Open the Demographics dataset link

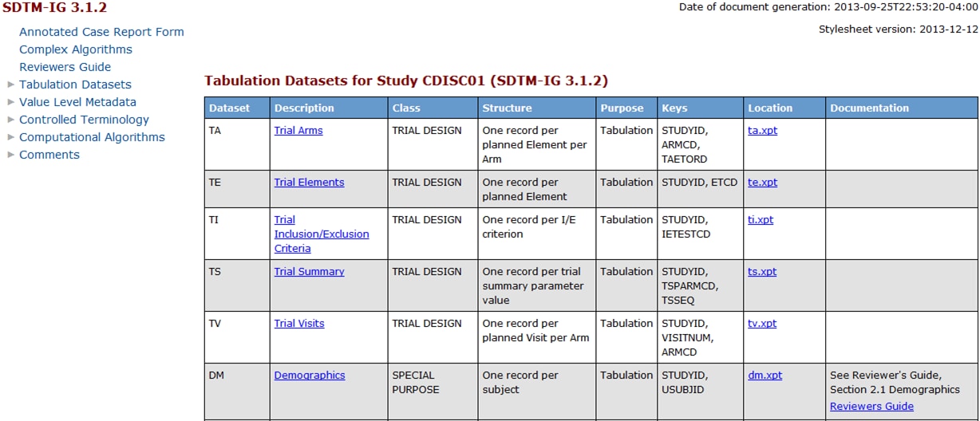[310, 375]
